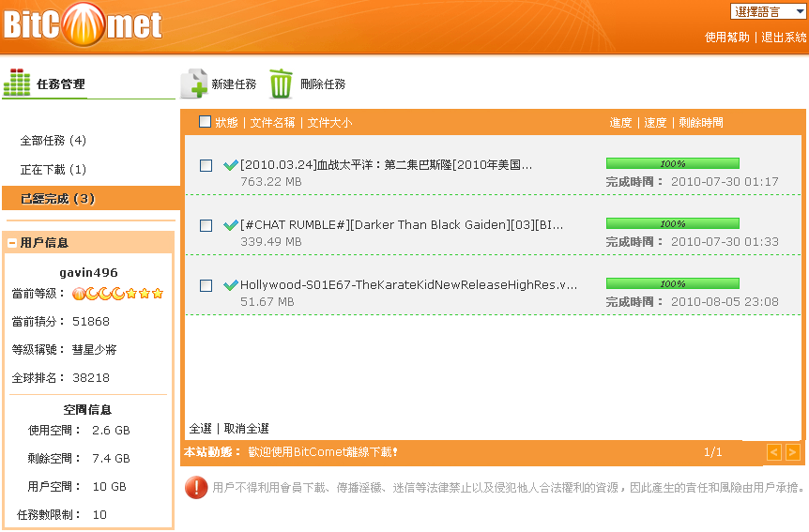Open 使用幫助 link
This screenshot has height=532, width=809.
click(727, 38)
